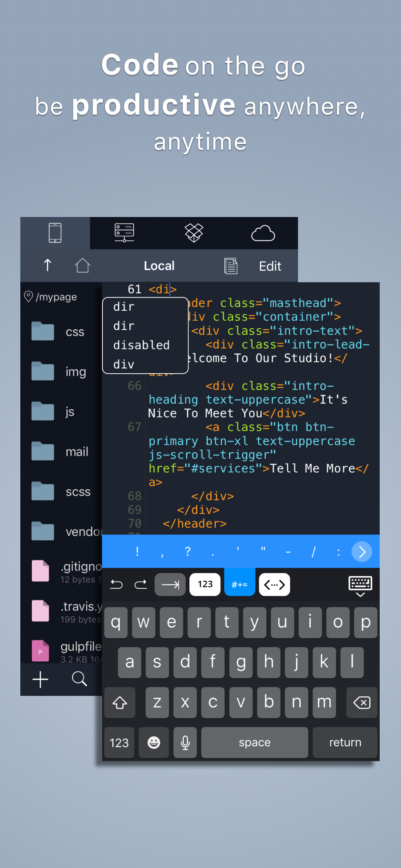Show next symbols with arrow button
This screenshot has height=868, width=401.
[362, 552]
